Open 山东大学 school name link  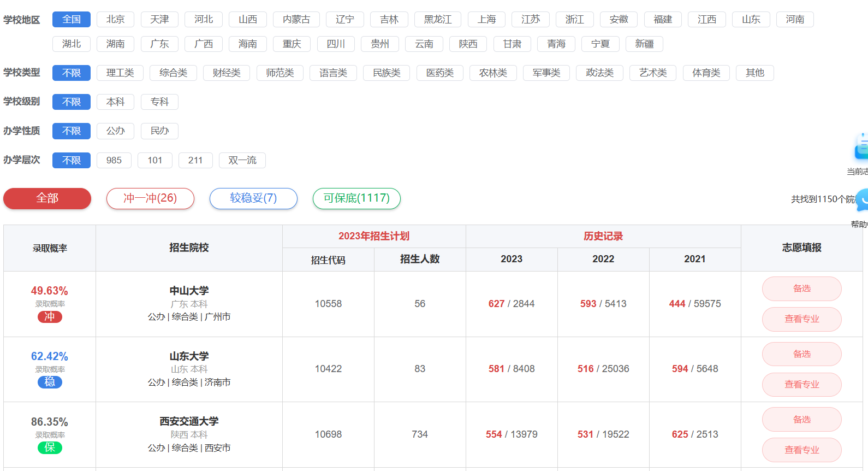point(189,356)
